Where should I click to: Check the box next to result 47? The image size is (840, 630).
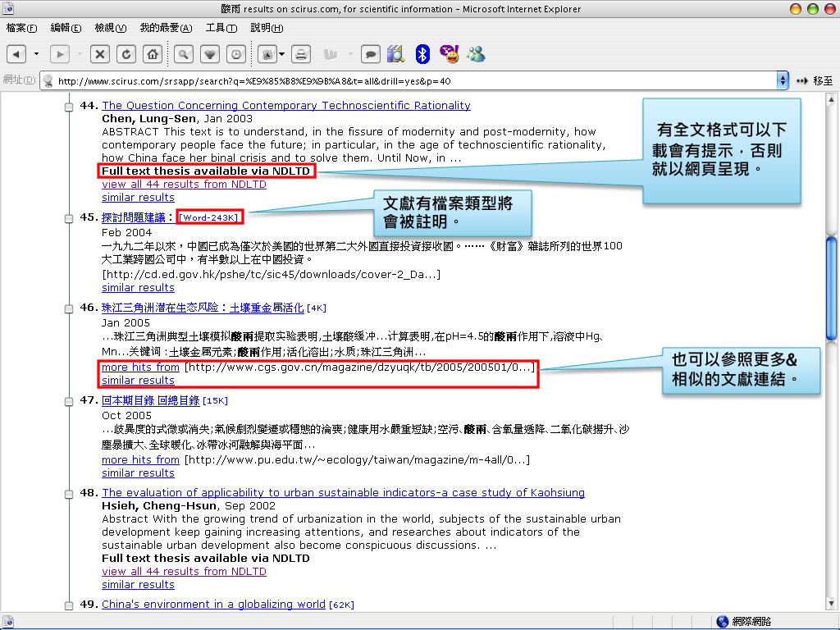pos(69,401)
